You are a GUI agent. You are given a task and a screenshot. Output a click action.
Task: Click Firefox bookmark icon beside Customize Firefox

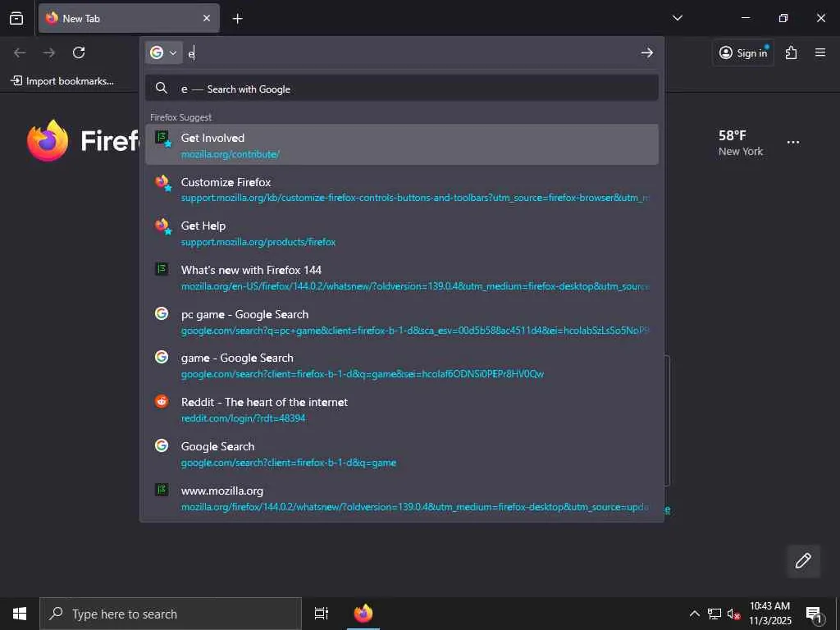[x=163, y=183]
